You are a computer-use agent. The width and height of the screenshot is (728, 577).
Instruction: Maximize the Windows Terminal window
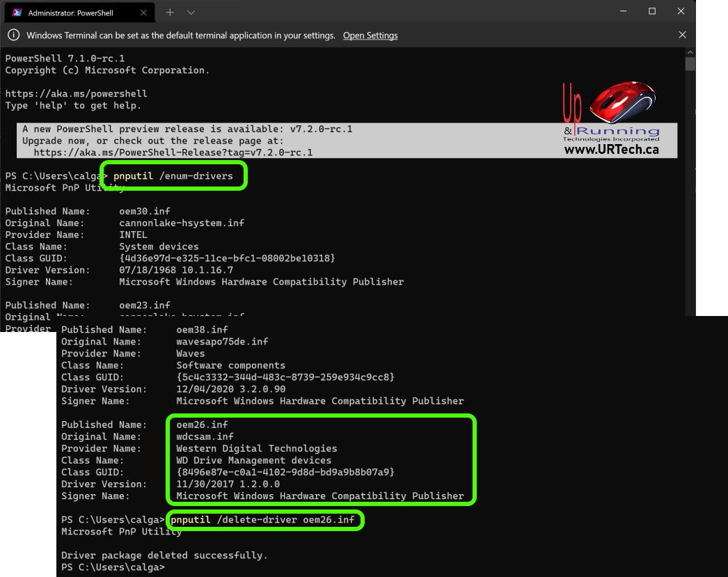[652, 11]
